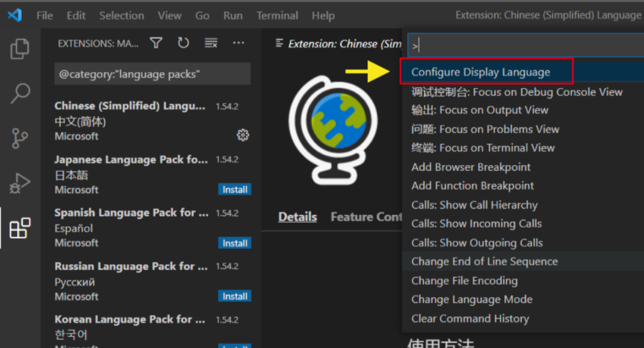Select Focus on Output View command
The image size is (644, 348).
coord(523,110)
